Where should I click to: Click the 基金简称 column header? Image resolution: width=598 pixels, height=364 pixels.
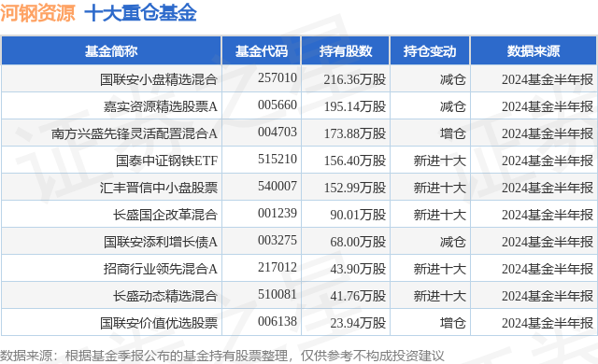[111, 51]
